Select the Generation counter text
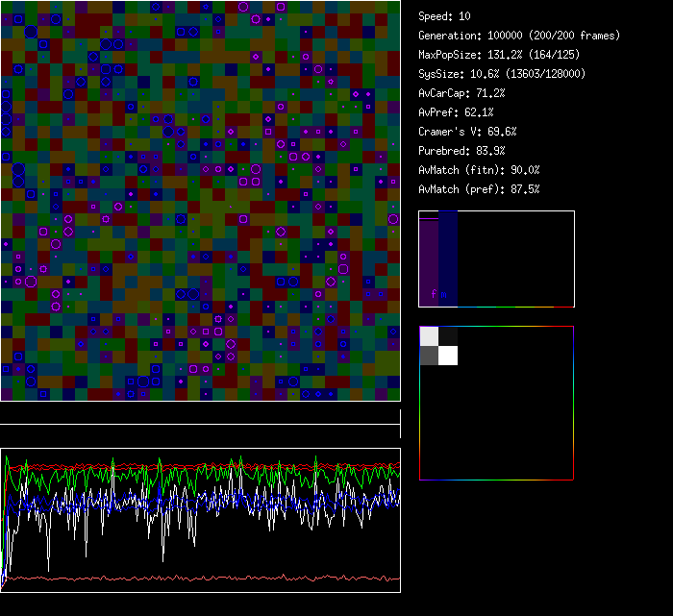673x616 pixels. [x=519, y=36]
